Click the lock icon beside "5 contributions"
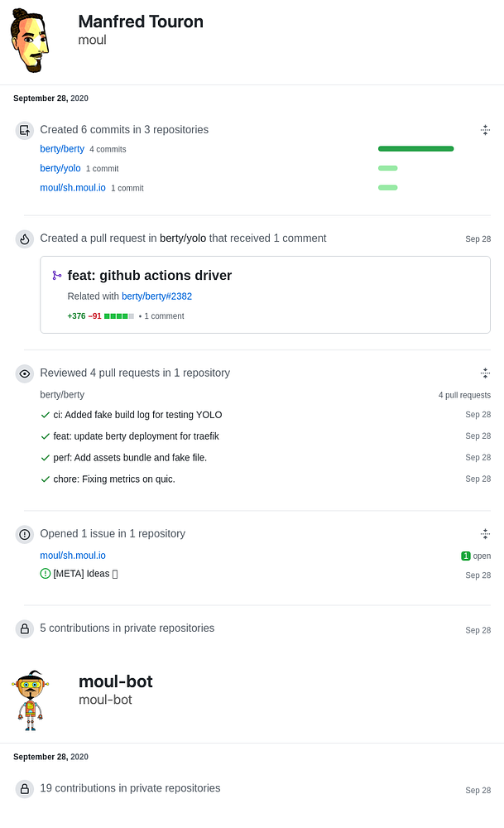Screen dimensions: 504x828 25,628
